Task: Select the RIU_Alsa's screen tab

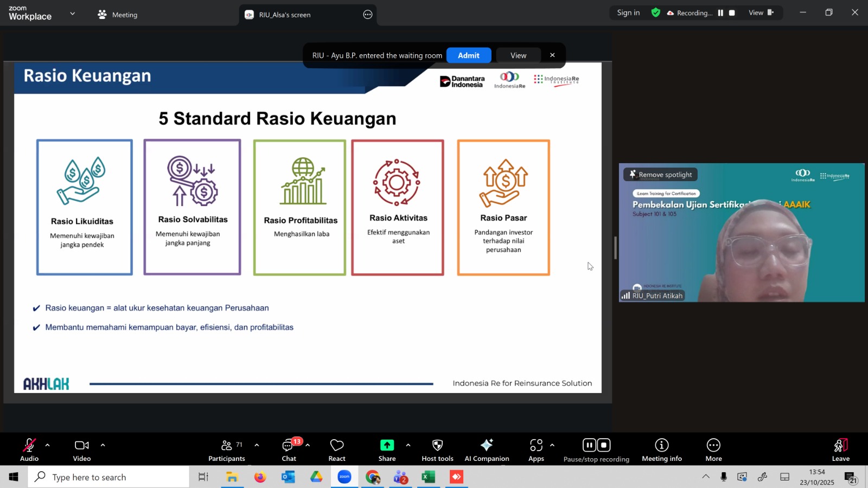Action: coord(285,15)
